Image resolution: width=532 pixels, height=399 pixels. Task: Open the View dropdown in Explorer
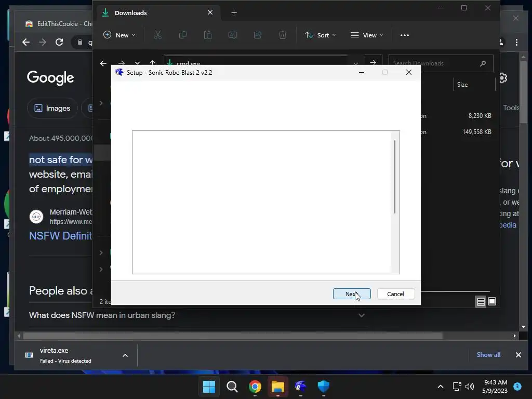click(367, 35)
